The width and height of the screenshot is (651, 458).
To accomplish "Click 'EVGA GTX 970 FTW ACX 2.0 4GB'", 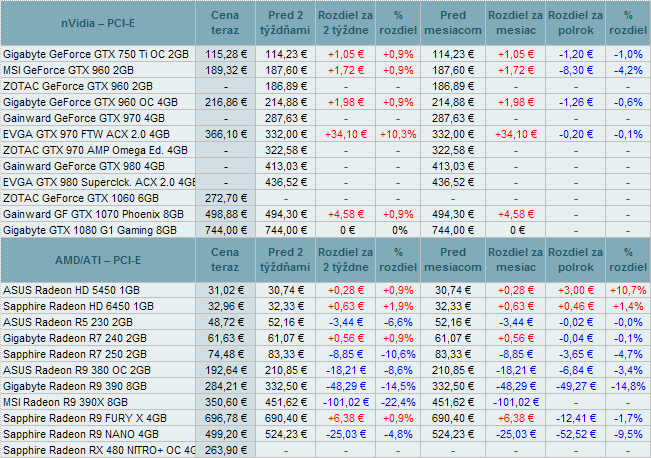I will tap(86, 135).
